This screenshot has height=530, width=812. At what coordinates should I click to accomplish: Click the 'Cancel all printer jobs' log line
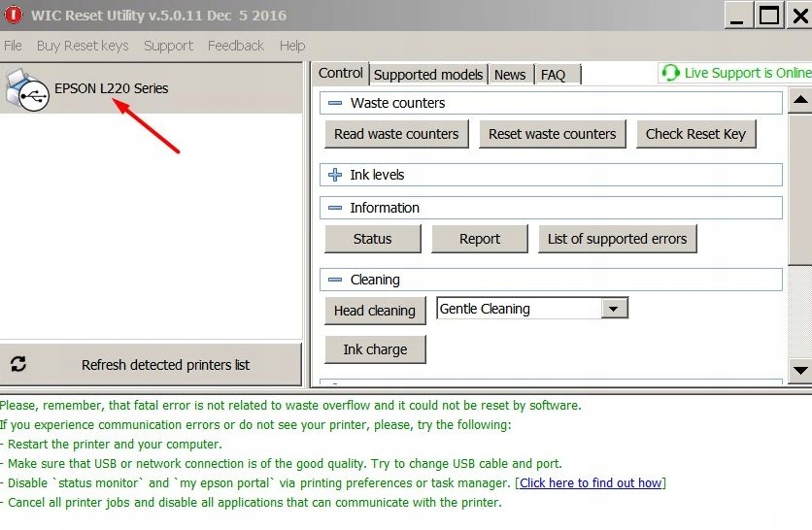[x=252, y=502]
